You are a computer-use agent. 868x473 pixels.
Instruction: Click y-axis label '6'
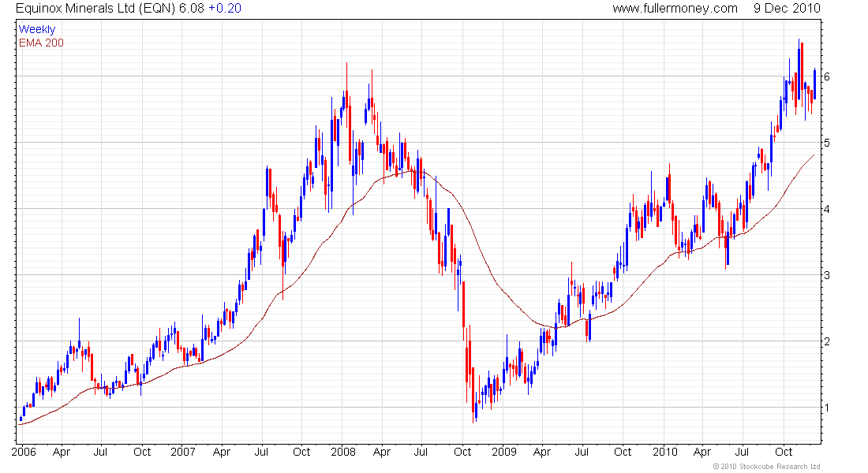click(827, 77)
